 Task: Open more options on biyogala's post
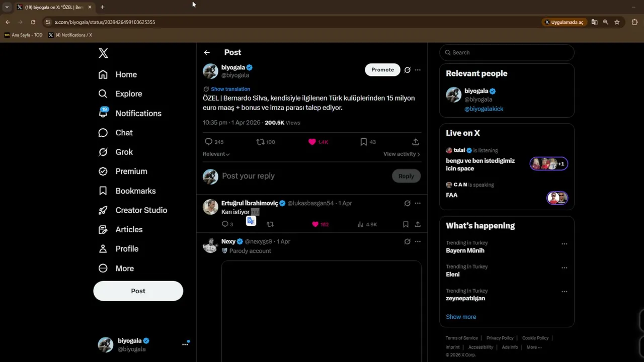[x=418, y=70]
